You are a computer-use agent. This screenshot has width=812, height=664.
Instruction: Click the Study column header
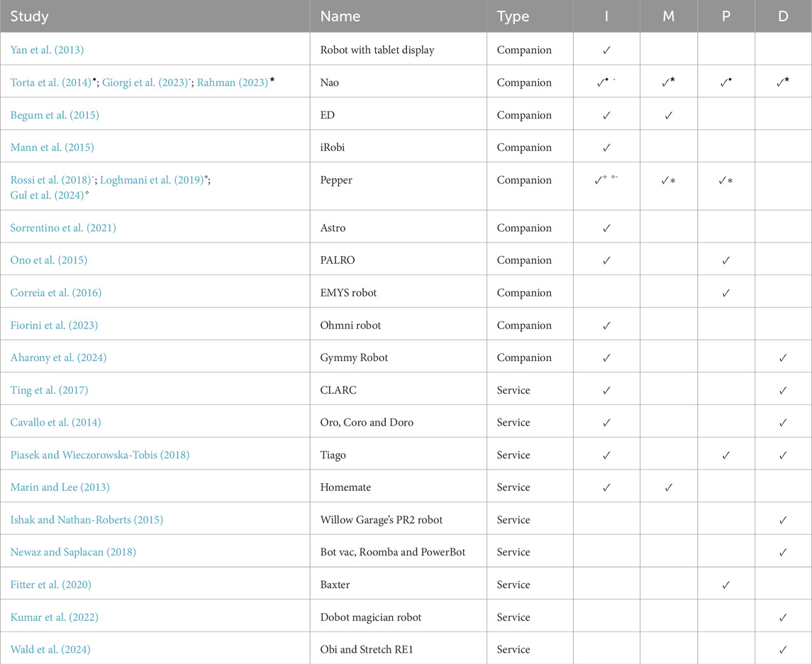pyautogui.click(x=29, y=16)
